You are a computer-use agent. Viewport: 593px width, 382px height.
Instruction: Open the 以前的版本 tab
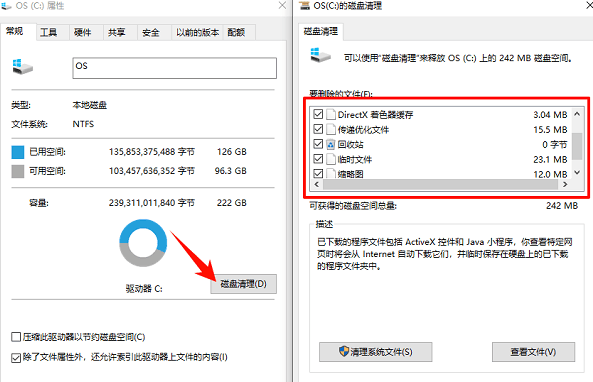tap(197, 33)
